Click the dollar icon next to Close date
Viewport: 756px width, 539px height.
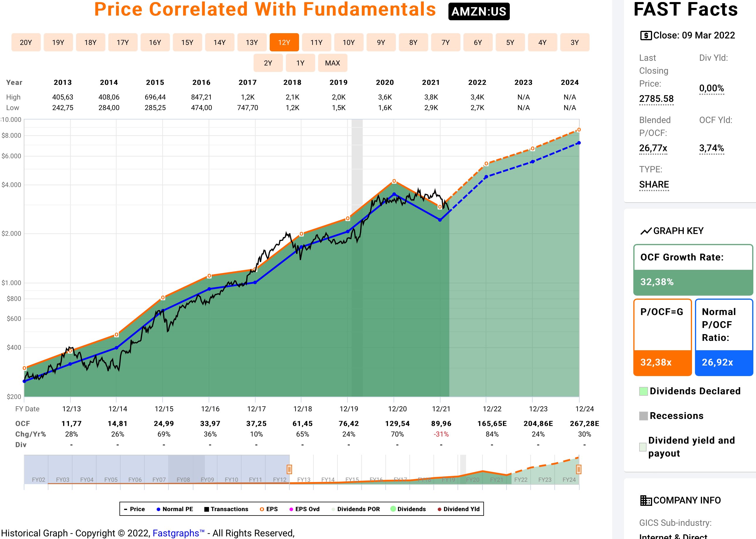(x=646, y=35)
